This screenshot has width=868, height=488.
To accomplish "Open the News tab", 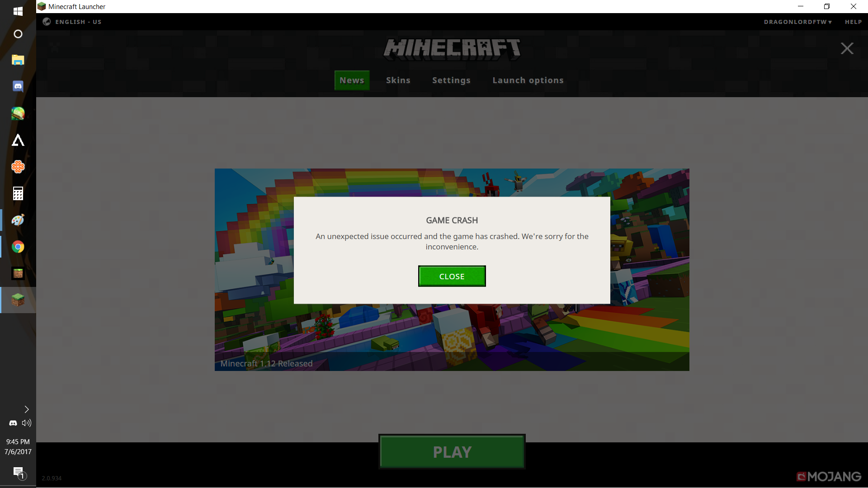I will point(352,80).
